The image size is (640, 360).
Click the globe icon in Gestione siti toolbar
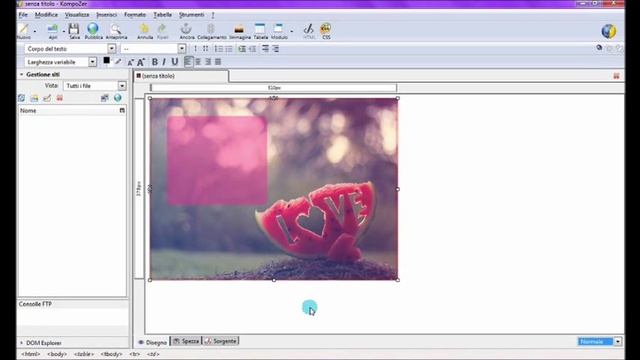[118, 98]
